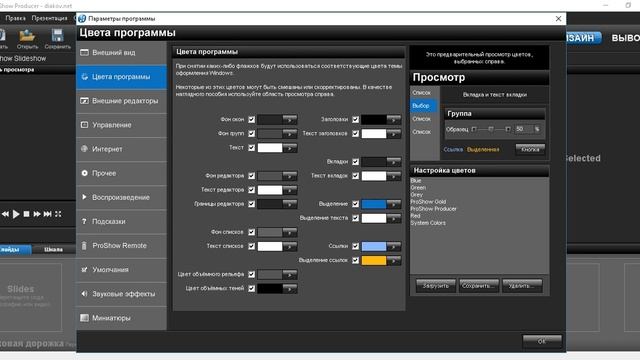Open the Миниатюры settings page
Screen dimensions: 640x360
[x=121, y=318]
